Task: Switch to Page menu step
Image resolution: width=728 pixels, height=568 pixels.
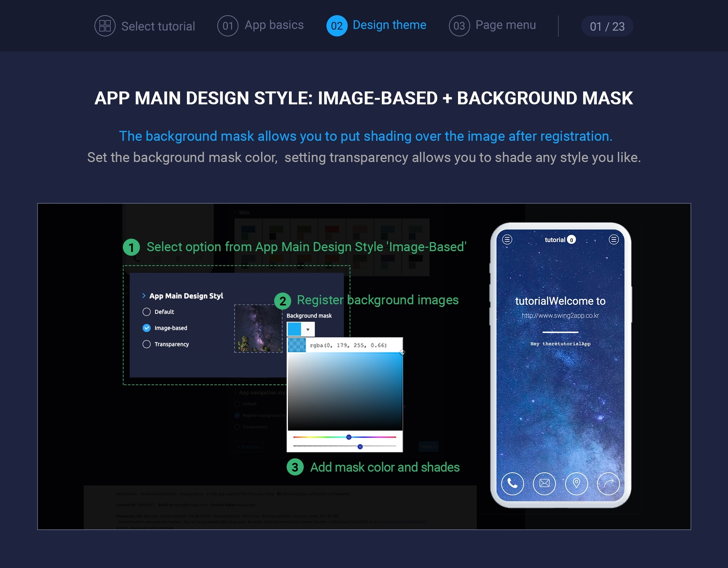Action: [505, 25]
